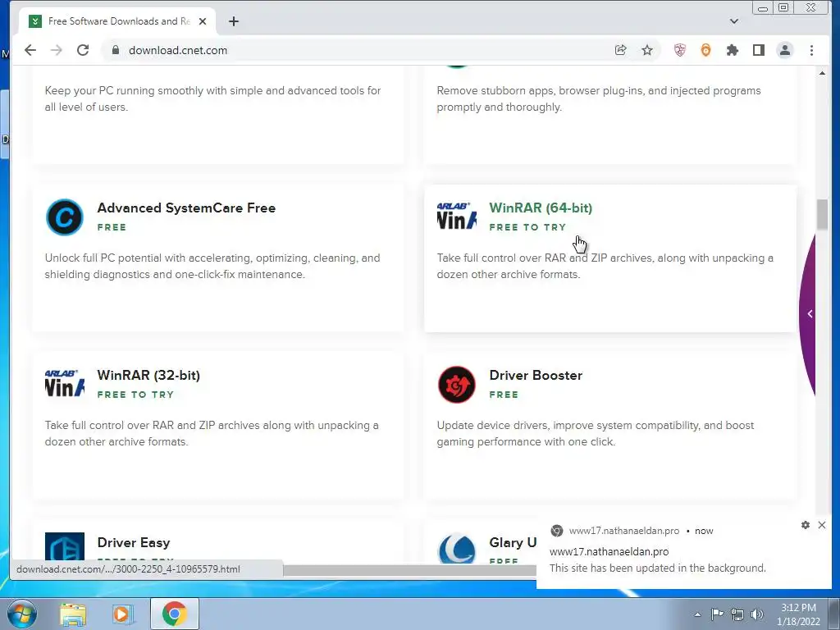840x630 pixels.
Task: Open the WinRAR (32-bit) logo
Action: [x=64, y=384]
